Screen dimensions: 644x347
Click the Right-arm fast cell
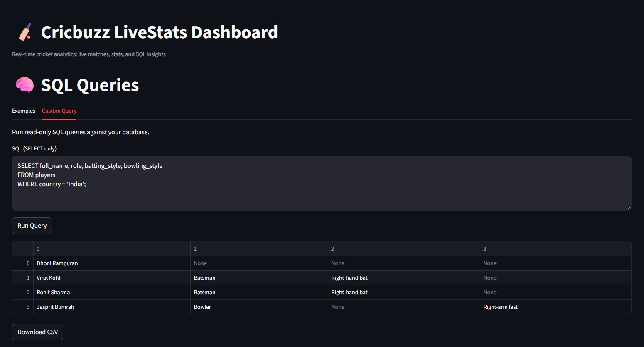coord(556,307)
